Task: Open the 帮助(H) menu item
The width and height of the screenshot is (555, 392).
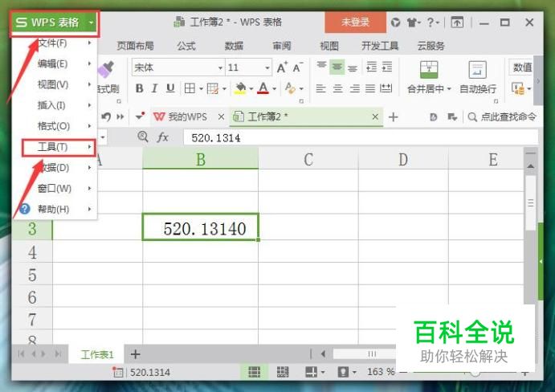Action: point(55,210)
